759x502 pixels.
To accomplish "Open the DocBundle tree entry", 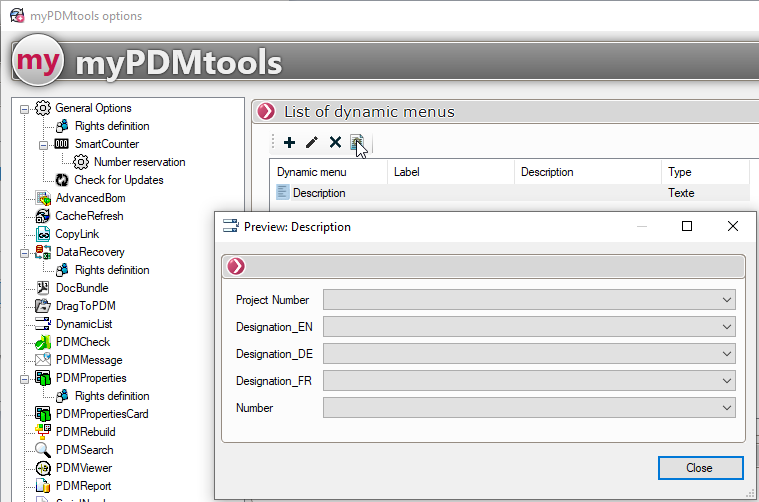I will pos(81,288).
